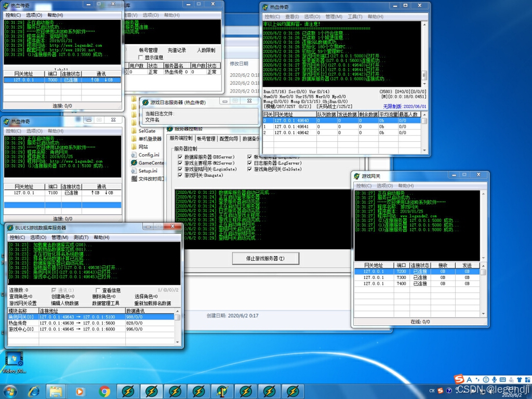This screenshot has height=399, width=532.
Task: Select gateway row 127.0.0.1:49641
Action: [342, 126]
